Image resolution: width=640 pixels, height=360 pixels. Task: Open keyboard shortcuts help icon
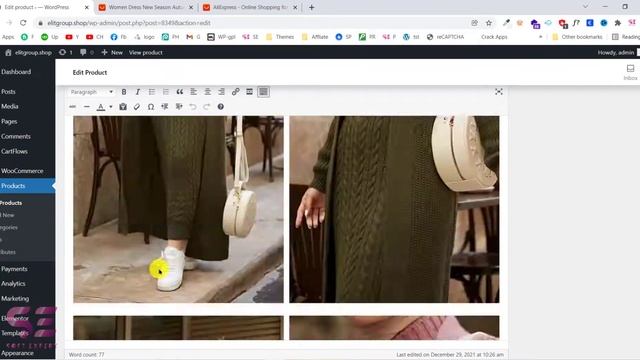coord(220,107)
